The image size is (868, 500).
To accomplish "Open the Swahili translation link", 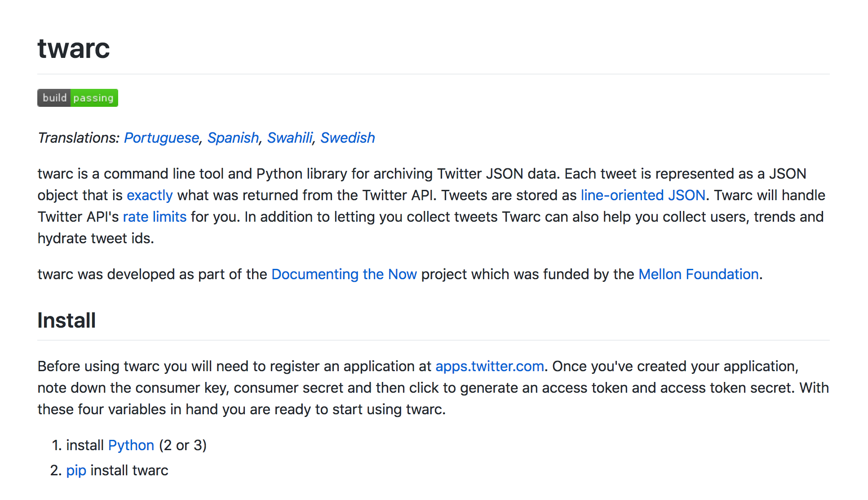I will coord(289,138).
